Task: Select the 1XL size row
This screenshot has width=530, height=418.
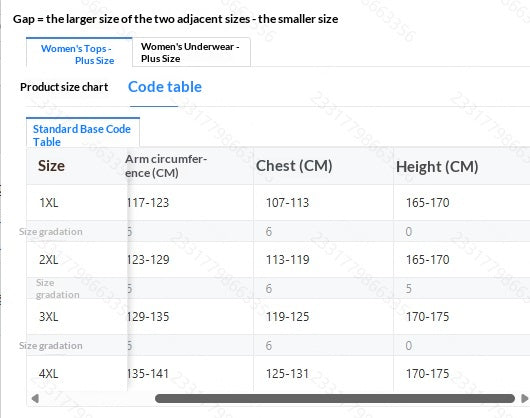Action: point(278,203)
